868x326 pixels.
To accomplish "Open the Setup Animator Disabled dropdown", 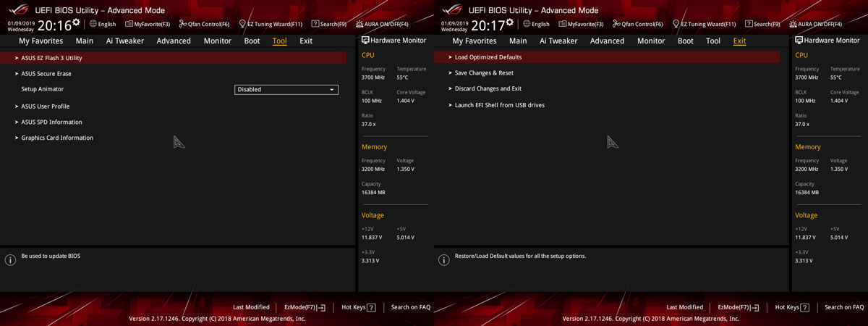I will click(x=286, y=90).
